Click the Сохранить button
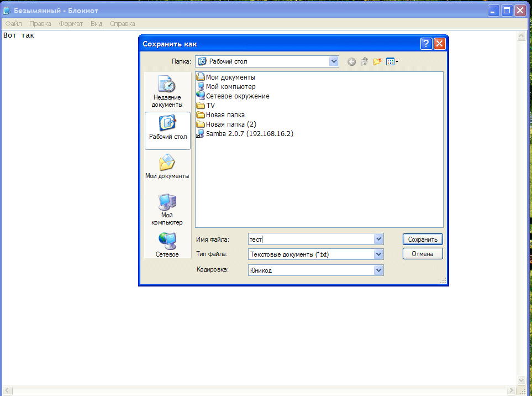 (x=423, y=239)
